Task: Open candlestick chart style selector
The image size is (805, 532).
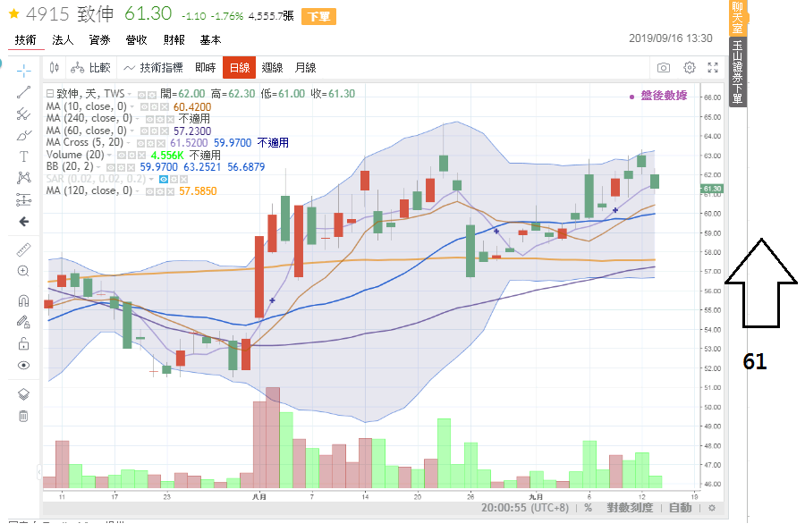Action: click(x=55, y=68)
